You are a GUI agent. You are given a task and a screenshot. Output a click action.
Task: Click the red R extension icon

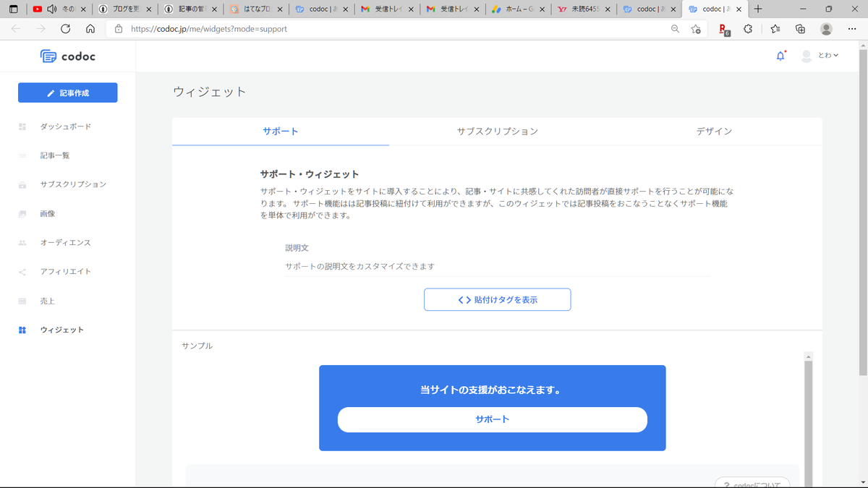723,29
